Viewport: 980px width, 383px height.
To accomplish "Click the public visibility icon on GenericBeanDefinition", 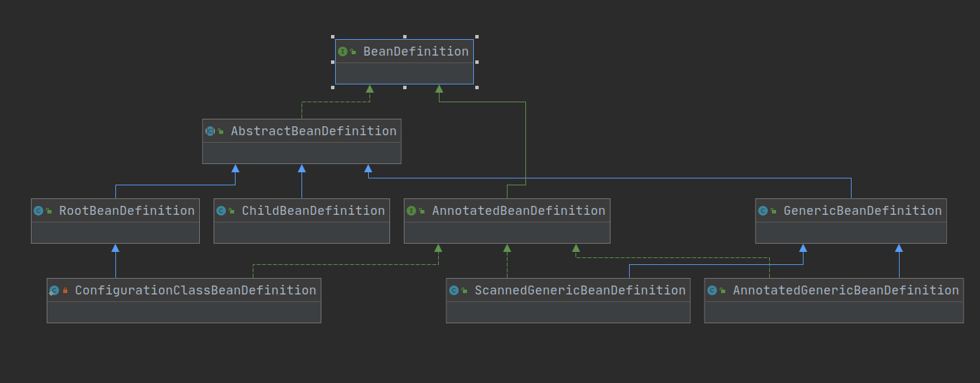I will point(773,211).
